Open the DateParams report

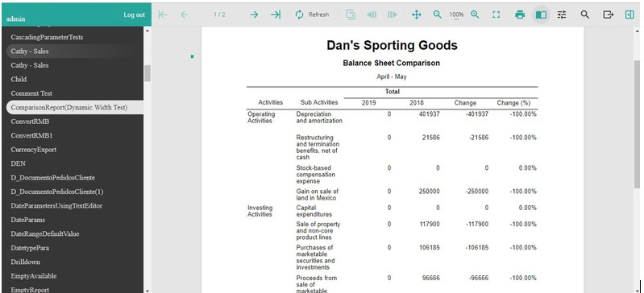(28, 220)
